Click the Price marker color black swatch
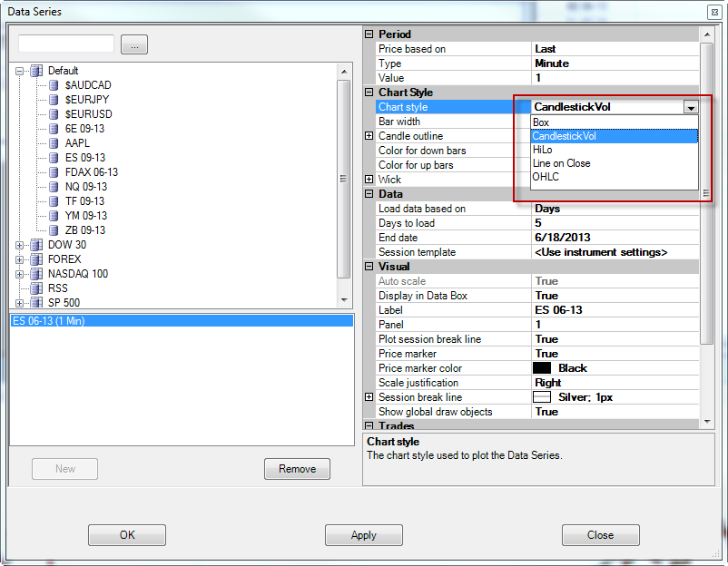728x566 pixels. pos(542,368)
